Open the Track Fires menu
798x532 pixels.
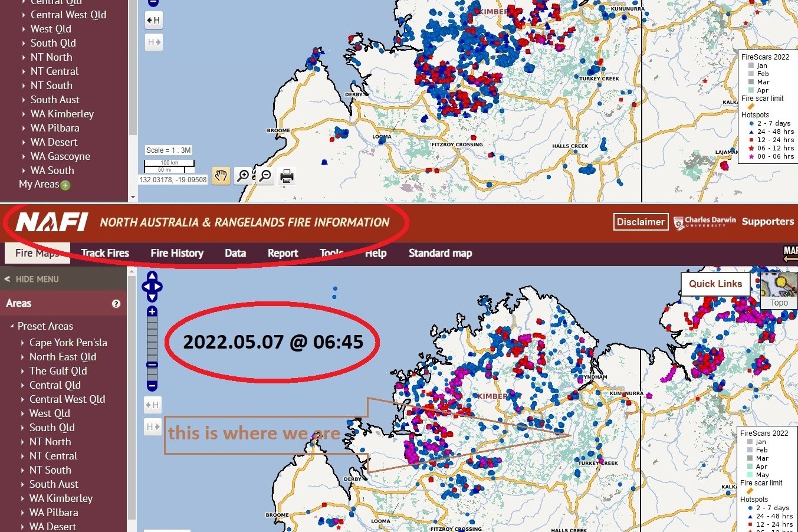click(105, 253)
